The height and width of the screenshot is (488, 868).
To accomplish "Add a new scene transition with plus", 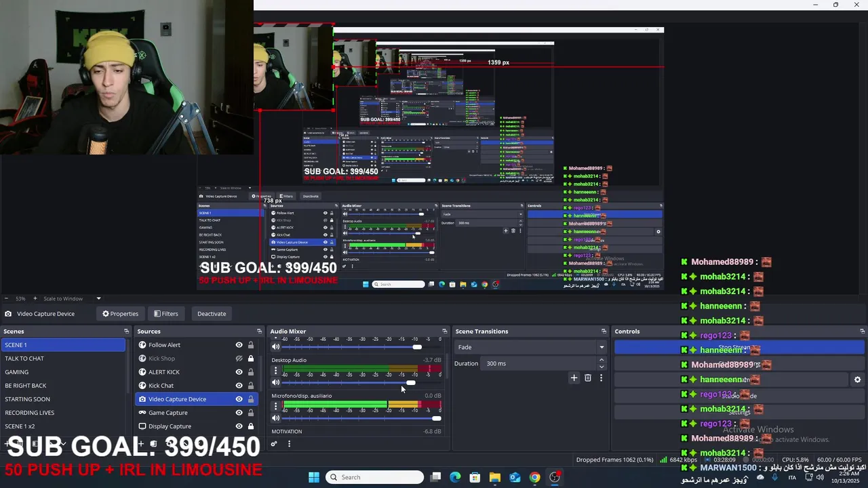I will tap(574, 378).
